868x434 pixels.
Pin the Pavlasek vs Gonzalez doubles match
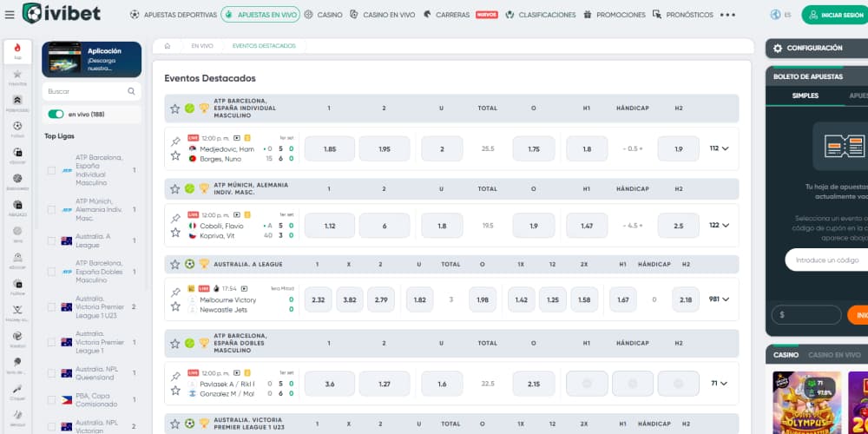tap(175, 377)
